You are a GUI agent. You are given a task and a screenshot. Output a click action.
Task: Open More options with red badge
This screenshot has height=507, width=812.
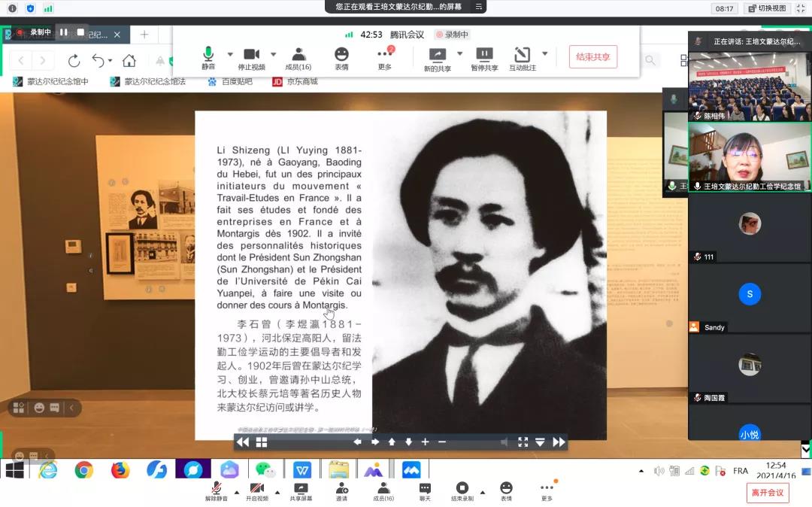(385, 57)
